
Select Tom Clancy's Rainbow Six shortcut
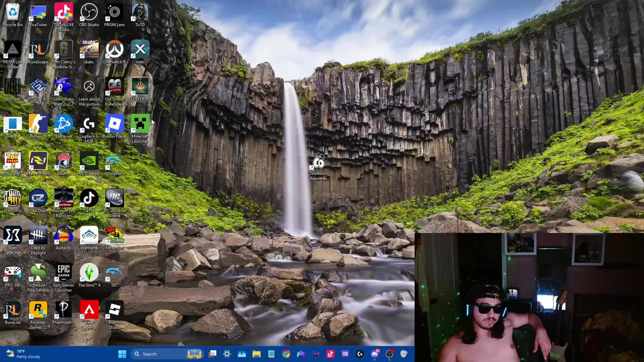point(63,55)
